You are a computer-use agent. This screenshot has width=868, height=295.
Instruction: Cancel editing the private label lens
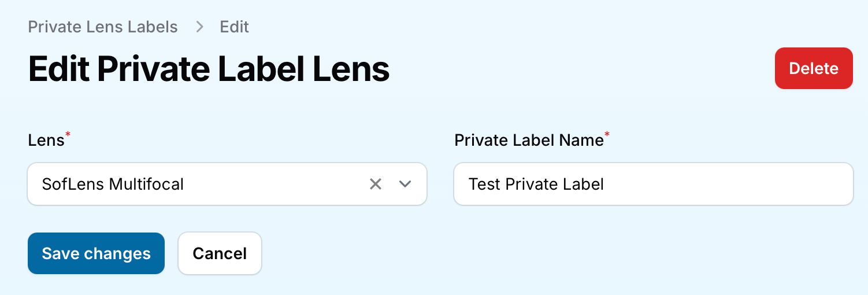pos(220,253)
